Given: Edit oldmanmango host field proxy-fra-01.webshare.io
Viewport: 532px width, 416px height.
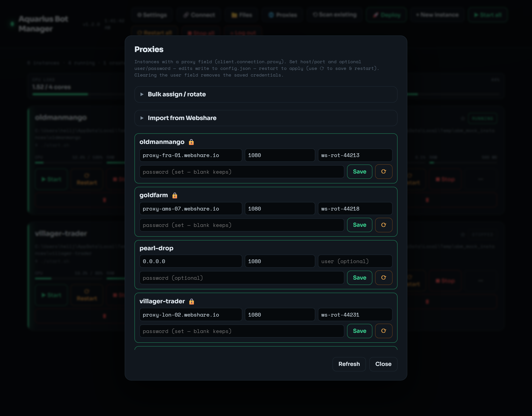Looking at the screenshot, I should click(x=191, y=155).
